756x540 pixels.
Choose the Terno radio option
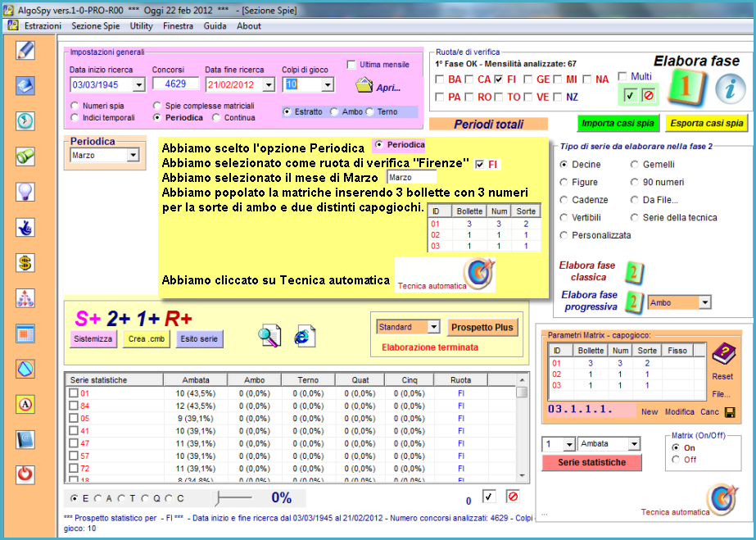coord(369,112)
